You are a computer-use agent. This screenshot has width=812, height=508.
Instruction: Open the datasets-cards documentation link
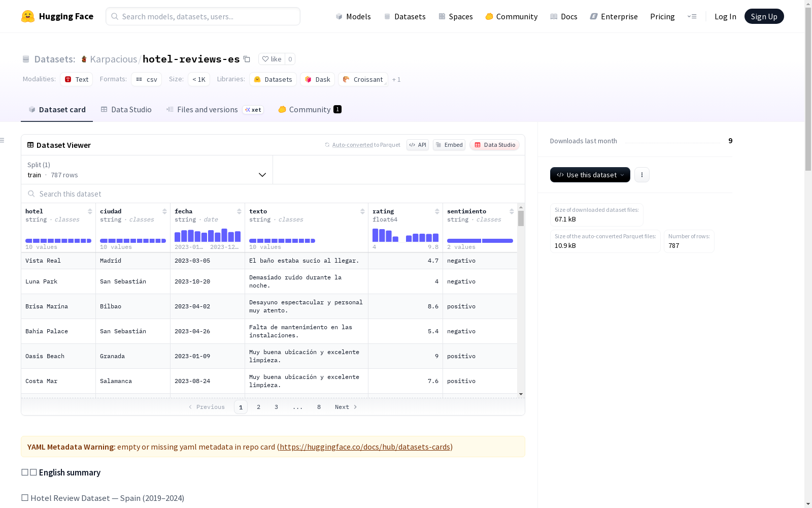pyautogui.click(x=365, y=447)
